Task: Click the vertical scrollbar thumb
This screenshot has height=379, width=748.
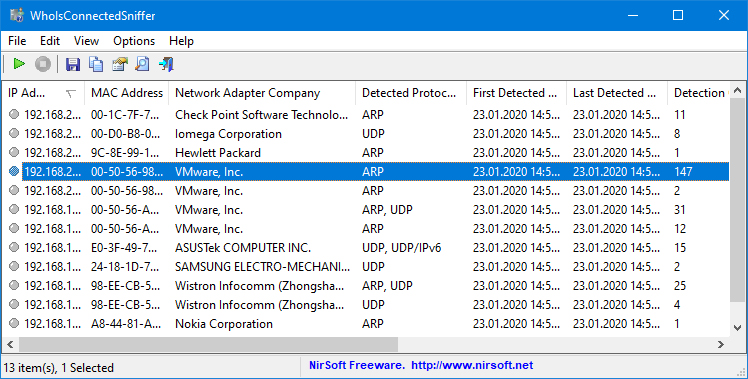Action: pyautogui.click(x=738, y=200)
